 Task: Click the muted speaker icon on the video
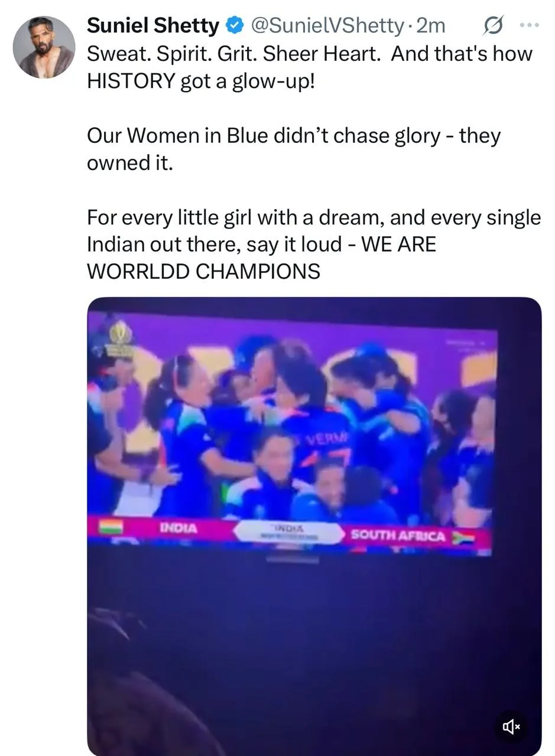(511, 726)
